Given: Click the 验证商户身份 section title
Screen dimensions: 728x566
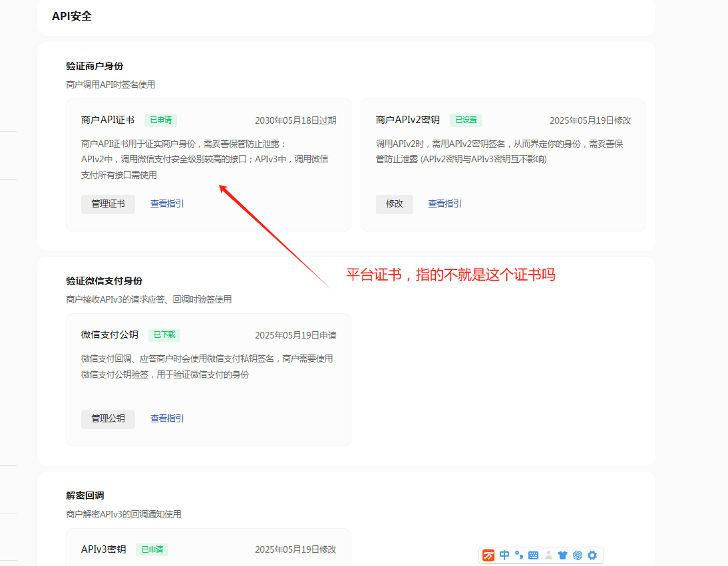Looking at the screenshot, I should coord(94,67).
